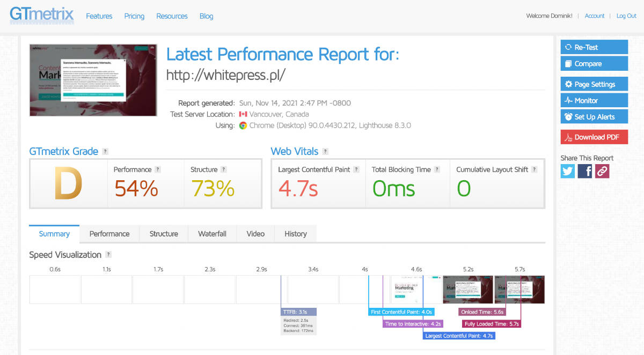Click the Cumulative Layout Shift value 0
This screenshot has height=355, width=644.
(464, 188)
